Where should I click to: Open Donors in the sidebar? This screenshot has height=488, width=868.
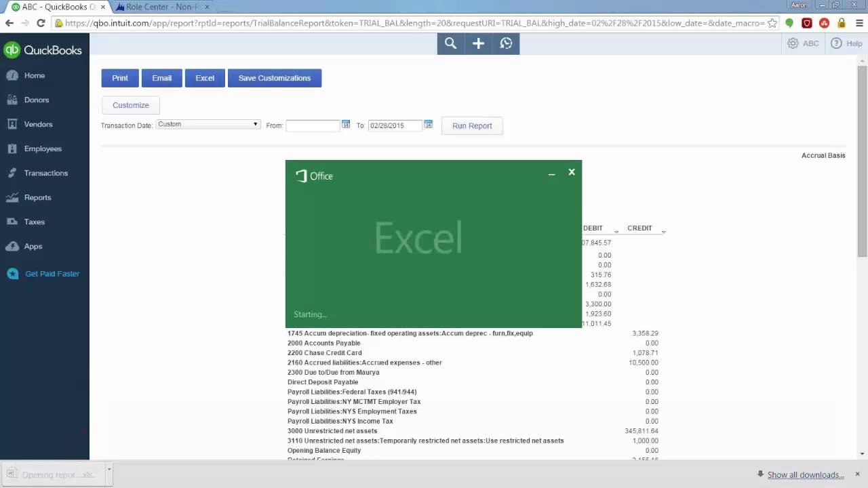coord(37,100)
